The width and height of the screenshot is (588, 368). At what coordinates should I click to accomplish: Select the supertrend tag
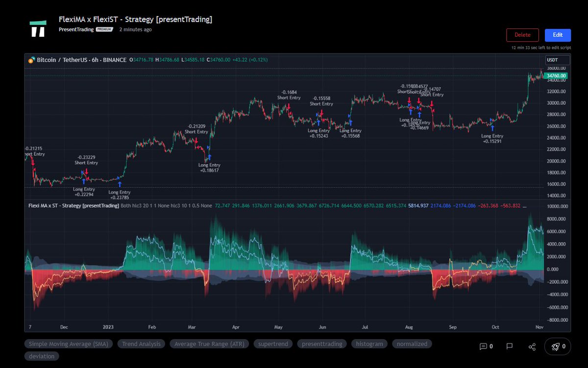point(273,344)
